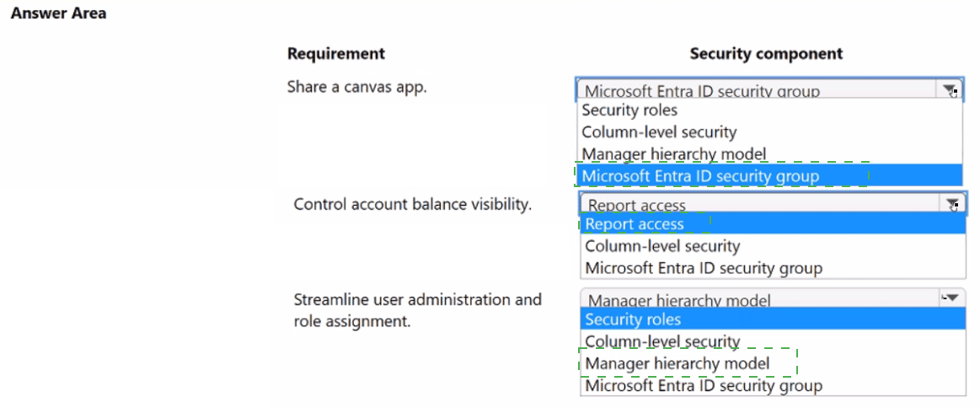This screenshot has height=408, width=980.
Task: Pick Manager hierarchy model in Streamline administration list
Action: pyautogui.click(x=677, y=363)
